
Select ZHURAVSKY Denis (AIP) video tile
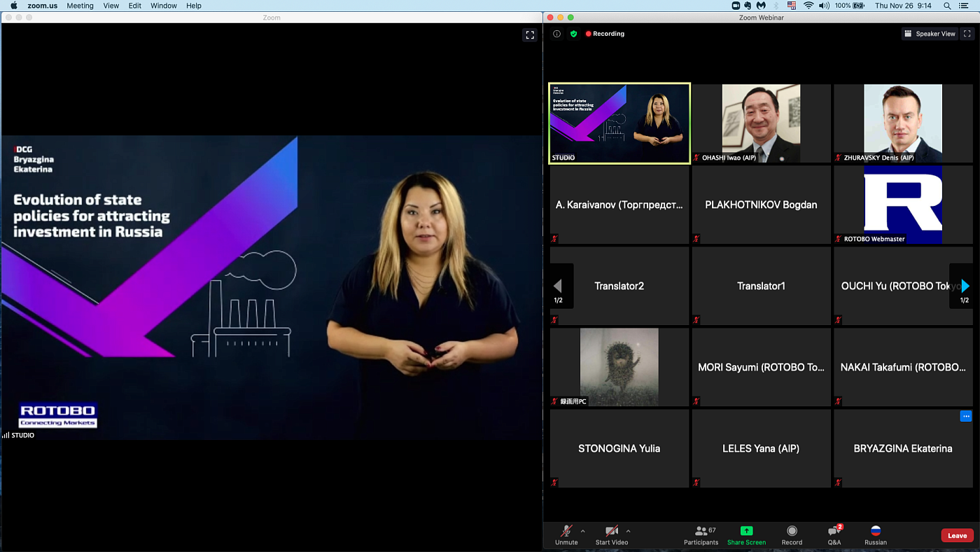click(x=903, y=123)
